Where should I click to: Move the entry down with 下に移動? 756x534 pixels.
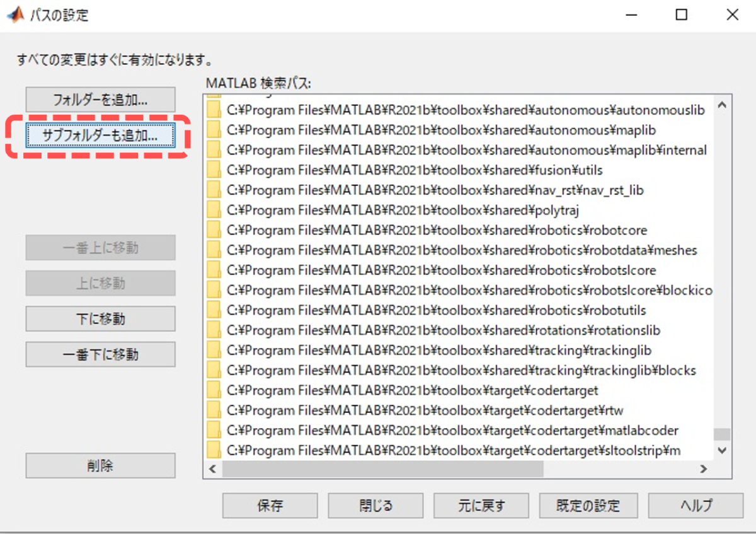click(100, 319)
